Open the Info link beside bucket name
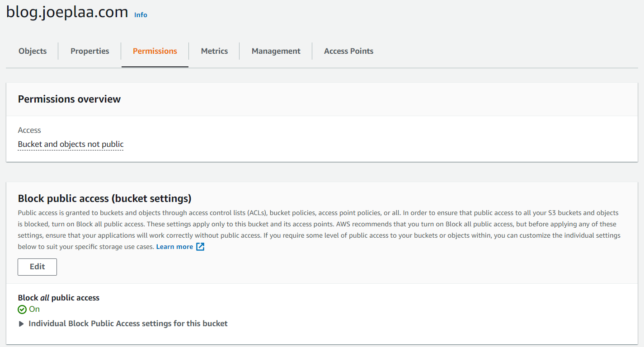The width and height of the screenshot is (644, 347). pyautogui.click(x=141, y=15)
